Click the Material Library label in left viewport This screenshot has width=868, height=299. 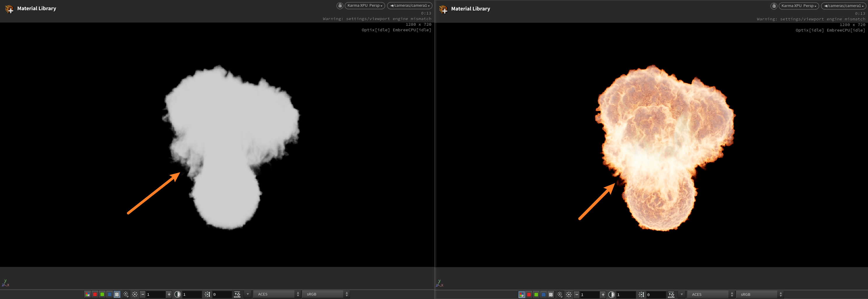37,8
